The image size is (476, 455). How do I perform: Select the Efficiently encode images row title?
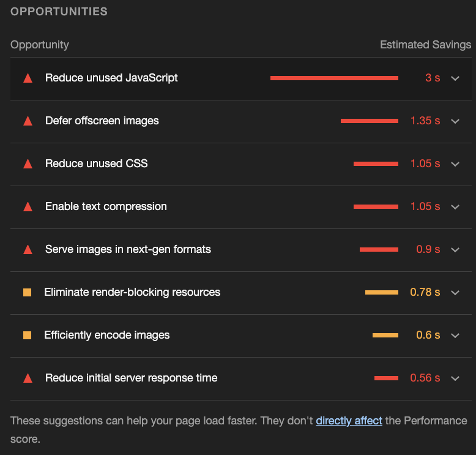coord(107,335)
